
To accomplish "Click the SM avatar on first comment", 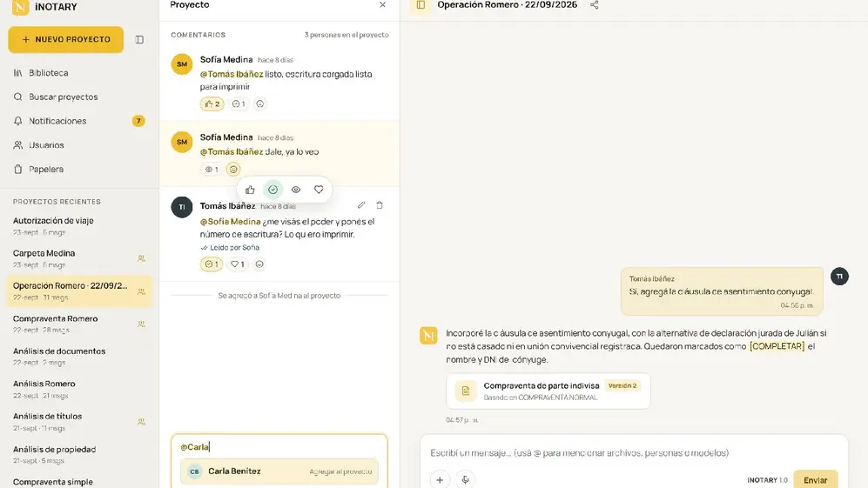I will click(182, 64).
